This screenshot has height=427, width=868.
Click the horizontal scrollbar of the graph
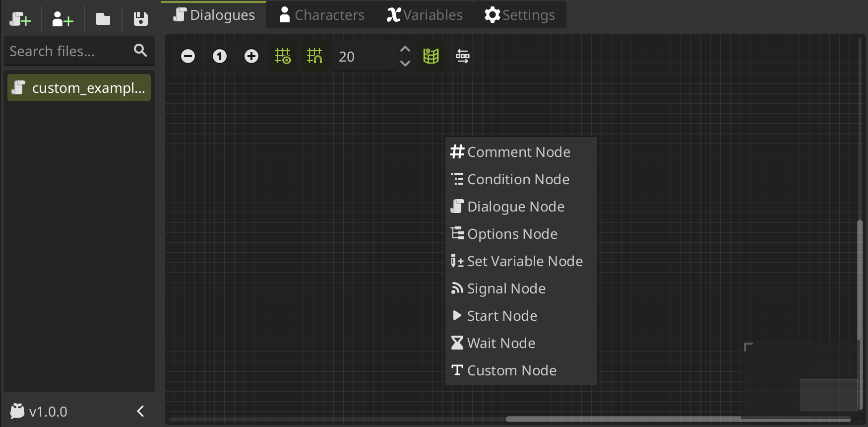pyautogui.click(x=679, y=419)
